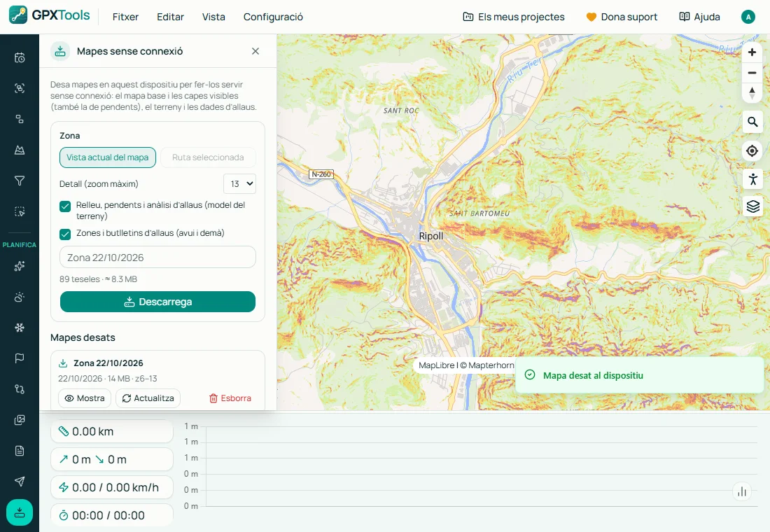Screen dimensions: 770x532
Task: Zoom out on the map
Action: coord(752,73)
